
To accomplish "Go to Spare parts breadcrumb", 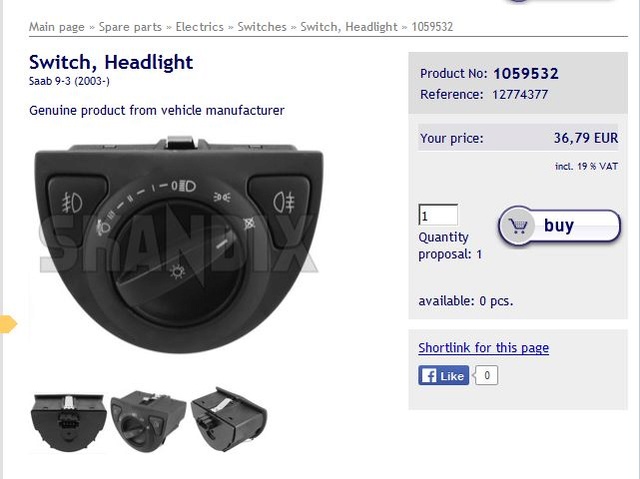I will (130, 27).
